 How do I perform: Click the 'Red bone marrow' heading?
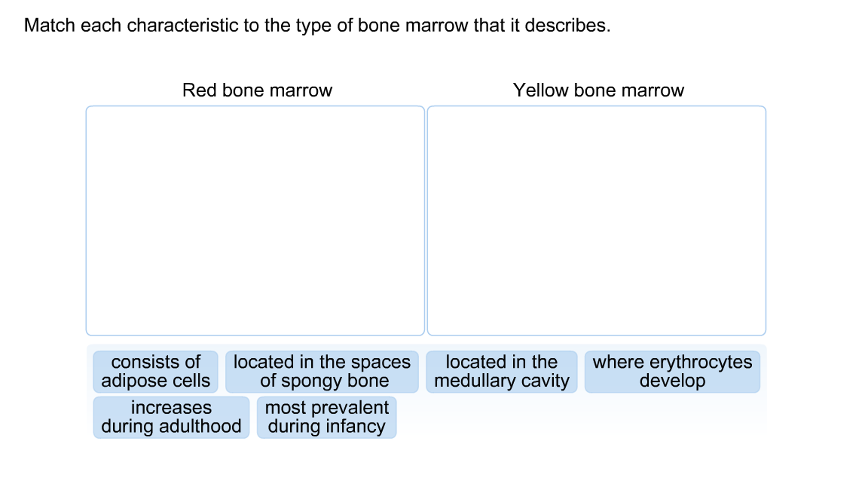tap(258, 89)
